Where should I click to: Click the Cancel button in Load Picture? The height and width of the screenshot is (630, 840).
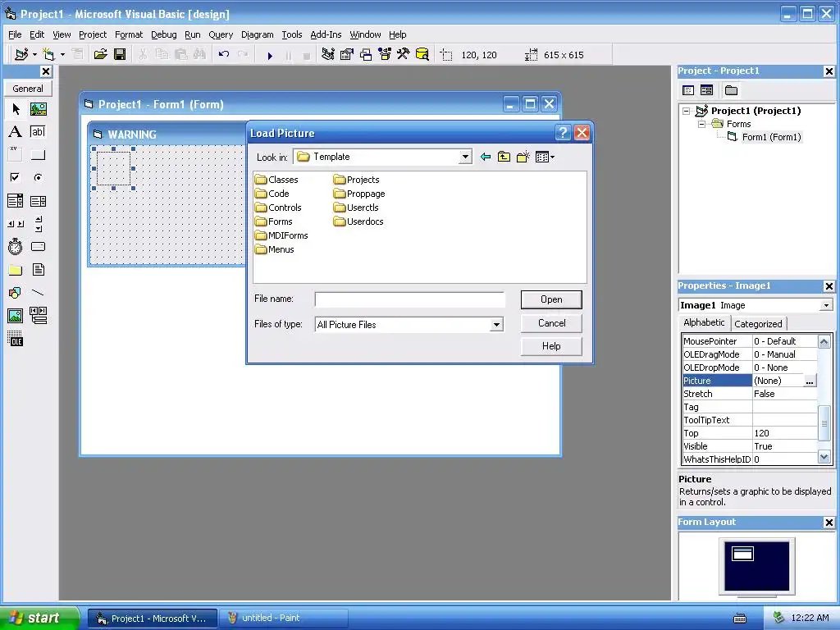(551, 323)
